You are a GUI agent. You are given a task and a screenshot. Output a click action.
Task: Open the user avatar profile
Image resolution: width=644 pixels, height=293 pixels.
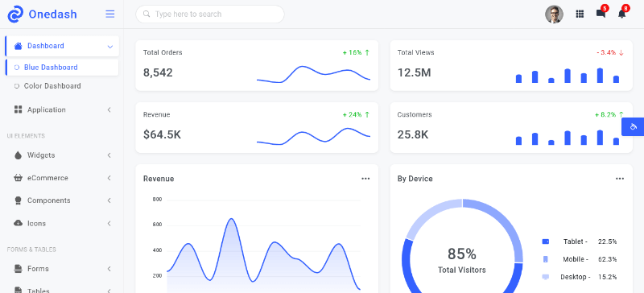point(554,14)
